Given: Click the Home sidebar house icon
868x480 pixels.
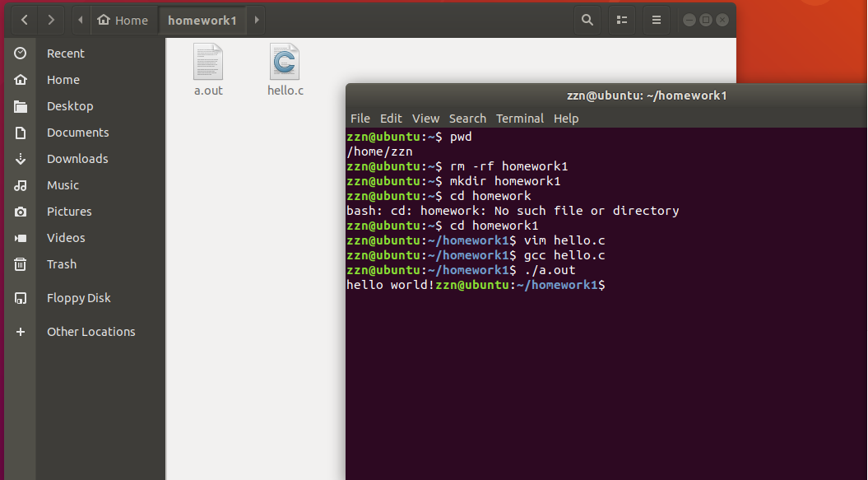Looking at the screenshot, I should pyautogui.click(x=21, y=80).
